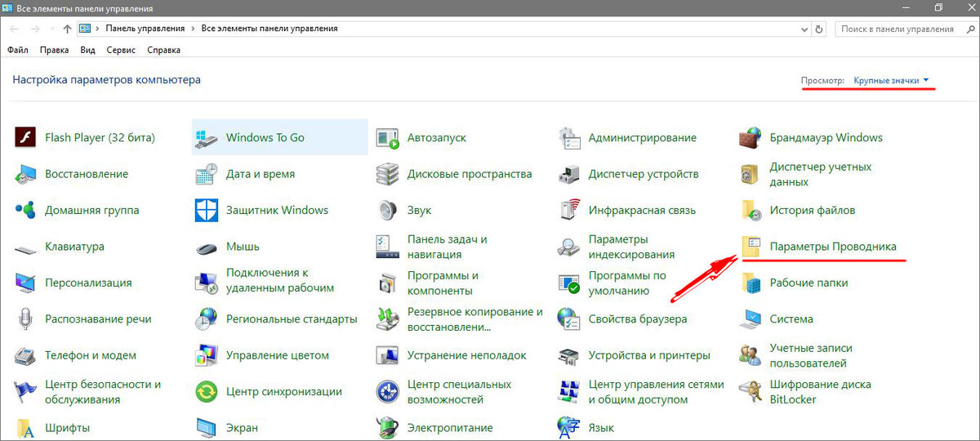Open the Брандмауэр Windows icon
Image resolution: width=980 pixels, height=441 pixels.
click(x=750, y=137)
